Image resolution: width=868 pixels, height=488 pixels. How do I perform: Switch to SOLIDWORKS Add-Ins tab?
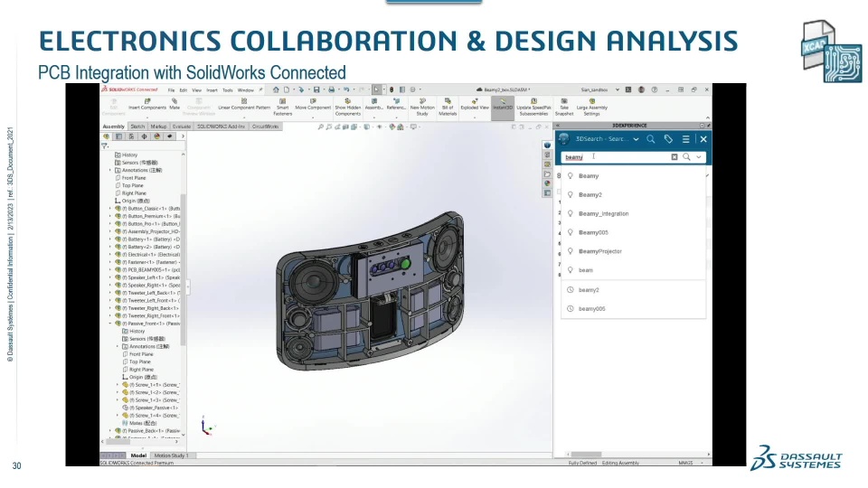point(221,127)
